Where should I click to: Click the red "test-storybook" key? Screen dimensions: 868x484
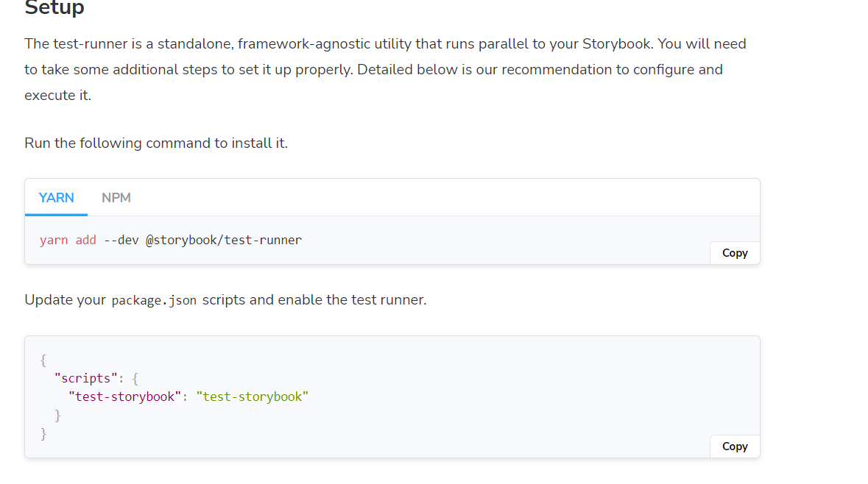pos(125,397)
